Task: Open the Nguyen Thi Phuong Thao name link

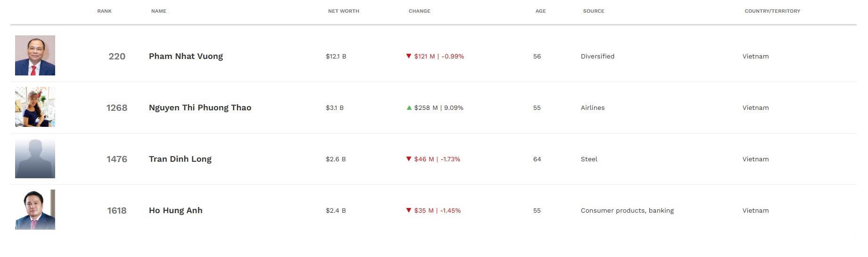Action: 200,108
